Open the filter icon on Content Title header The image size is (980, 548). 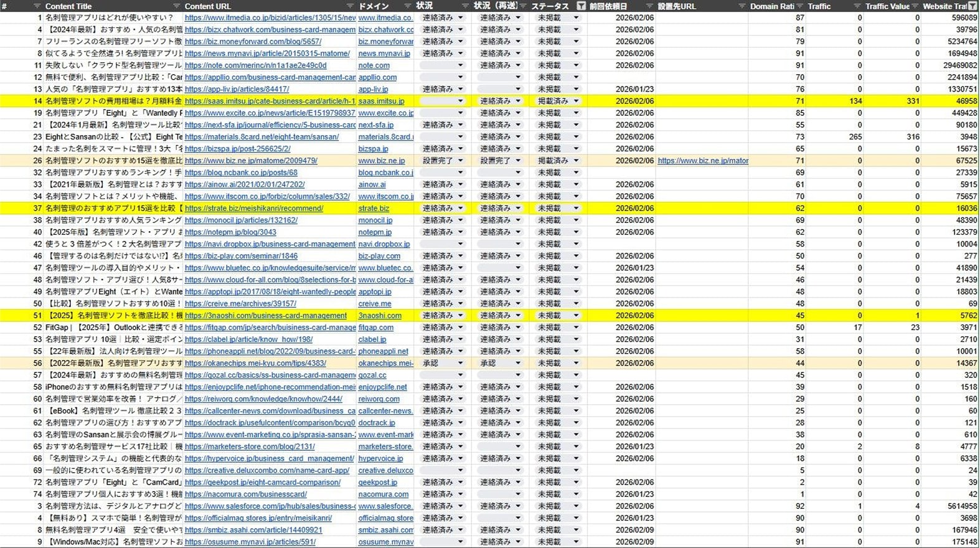click(x=176, y=6)
